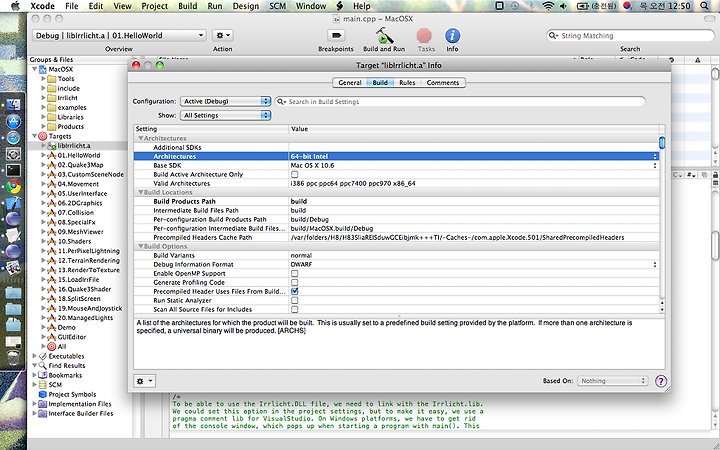Toggle Scan All Source Files for Includes
720x450 pixels.
click(294, 309)
